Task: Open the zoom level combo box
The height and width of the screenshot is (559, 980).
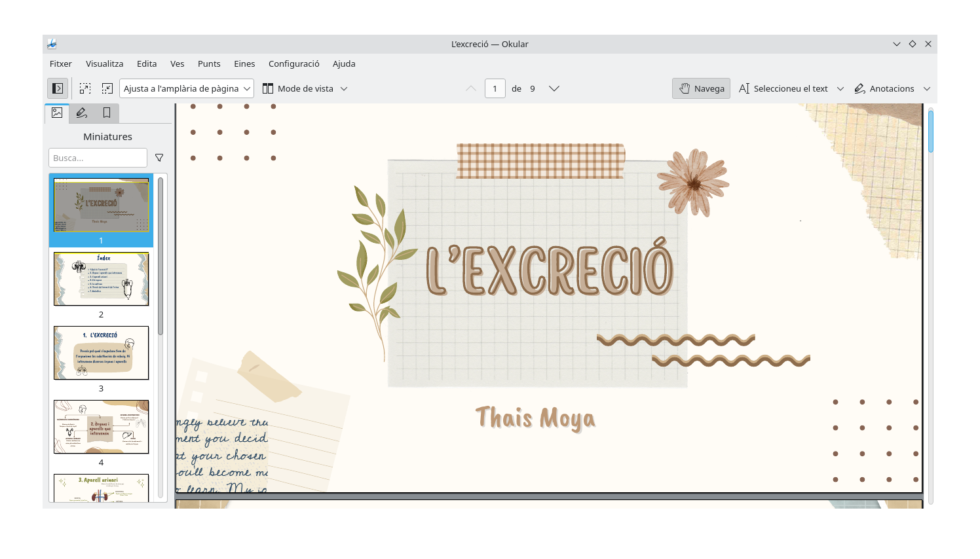Action: click(x=187, y=88)
